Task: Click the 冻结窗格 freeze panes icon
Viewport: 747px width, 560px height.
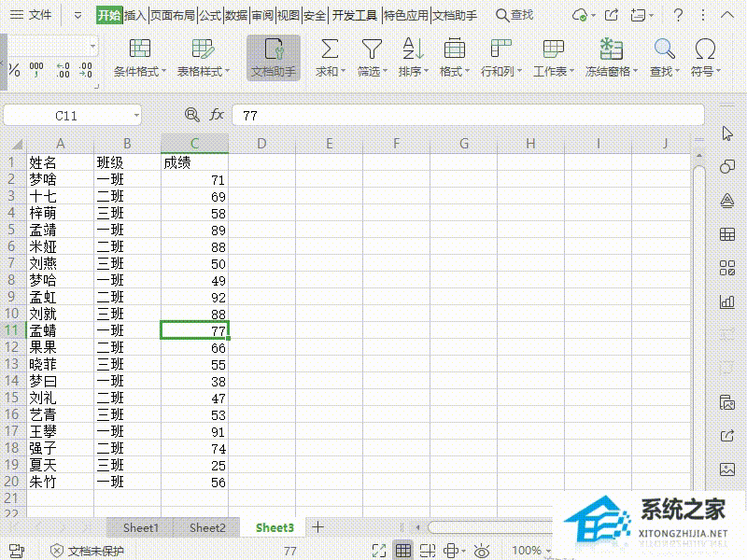Action: click(612, 49)
